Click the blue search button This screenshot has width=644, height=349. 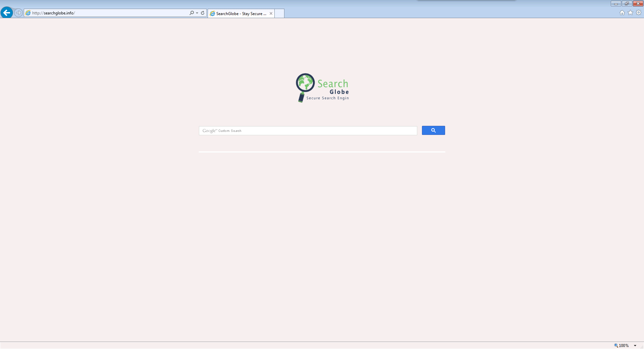(x=433, y=130)
